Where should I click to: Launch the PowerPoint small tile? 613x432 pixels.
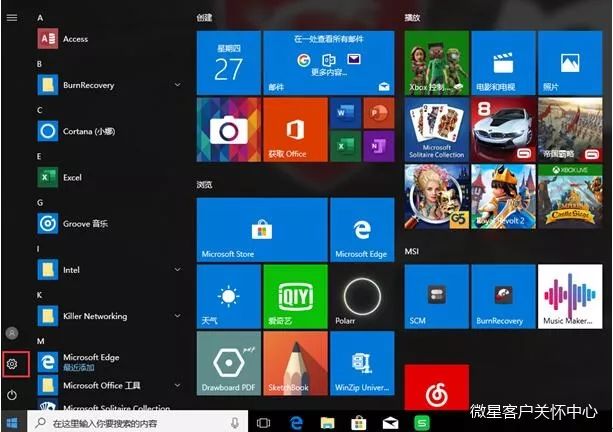click(x=379, y=113)
